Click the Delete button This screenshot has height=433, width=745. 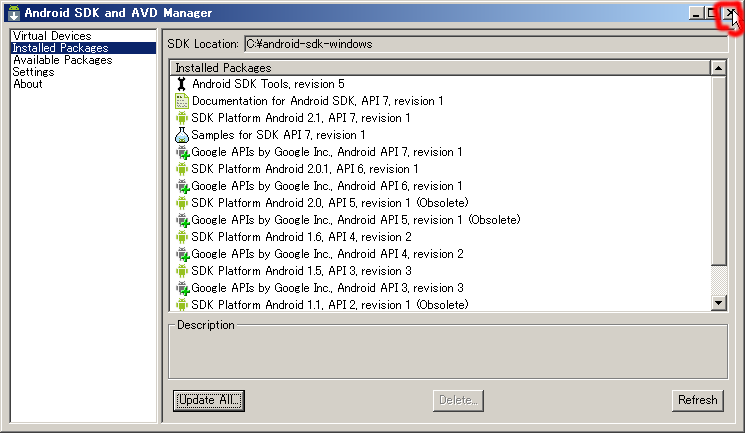458,400
